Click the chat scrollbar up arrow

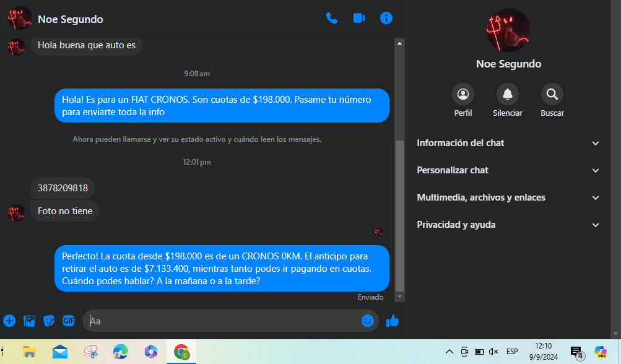[399, 43]
